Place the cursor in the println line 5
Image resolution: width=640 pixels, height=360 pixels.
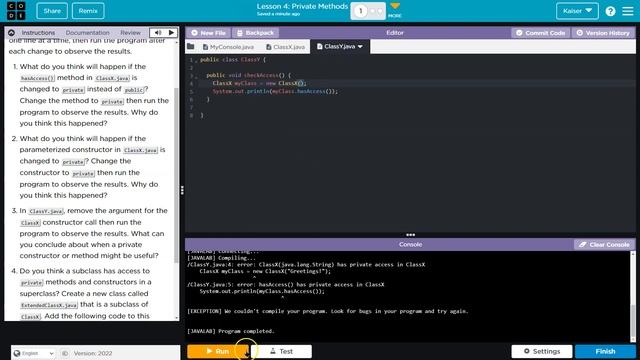click(275, 91)
